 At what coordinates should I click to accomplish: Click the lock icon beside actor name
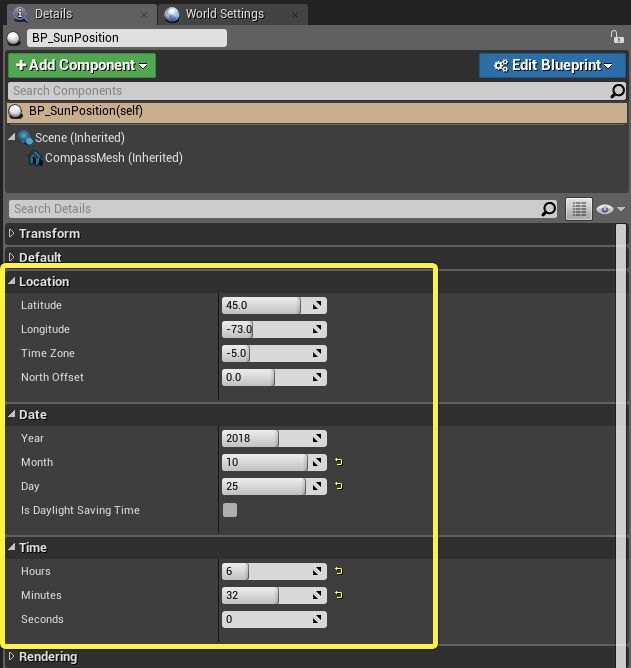(x=616, y=37)
